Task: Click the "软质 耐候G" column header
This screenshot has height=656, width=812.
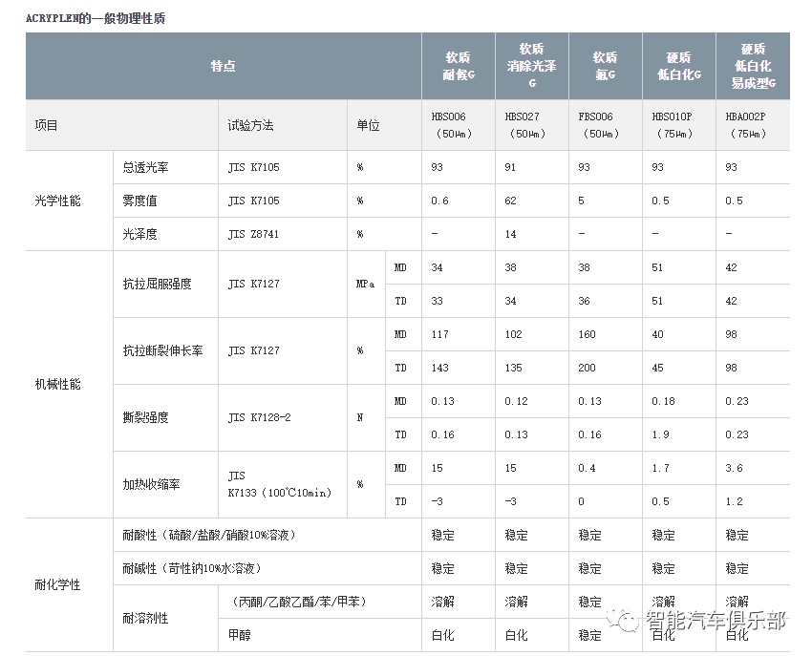Action: [459, 66]
